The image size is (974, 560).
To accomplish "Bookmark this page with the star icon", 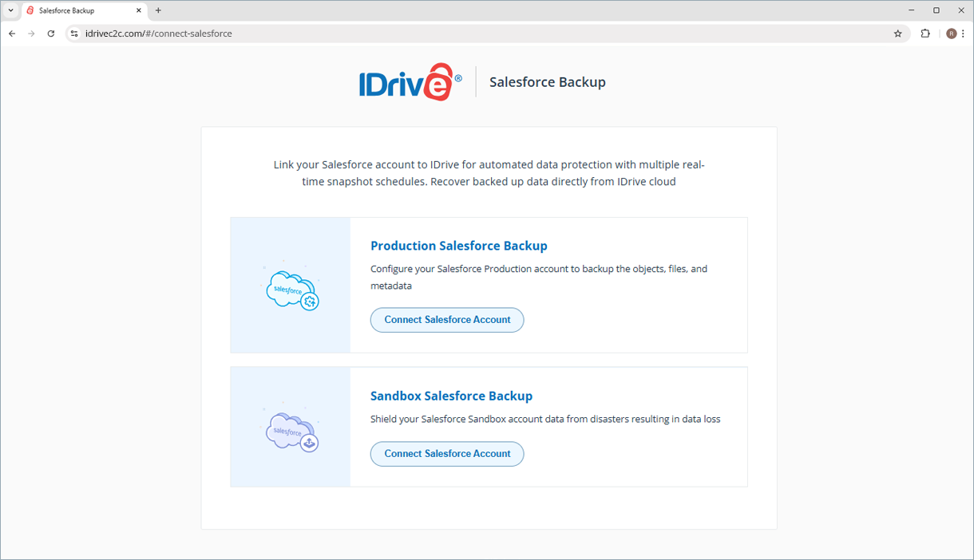I will pos(897,34).
